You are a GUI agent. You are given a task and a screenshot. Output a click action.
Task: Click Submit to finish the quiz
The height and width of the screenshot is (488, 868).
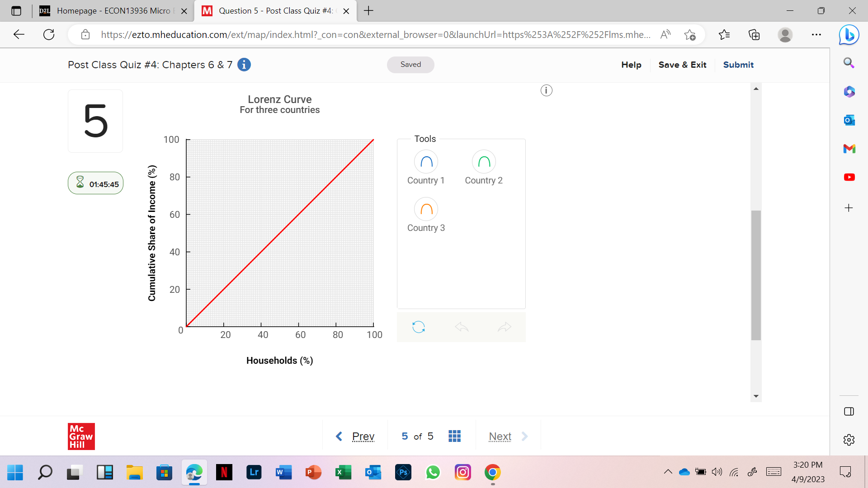click(738, 65)
